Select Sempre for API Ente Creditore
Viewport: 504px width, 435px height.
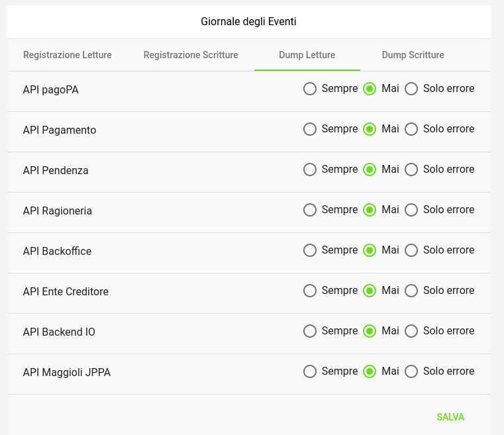pyautogui.click(x=310, y=291)
